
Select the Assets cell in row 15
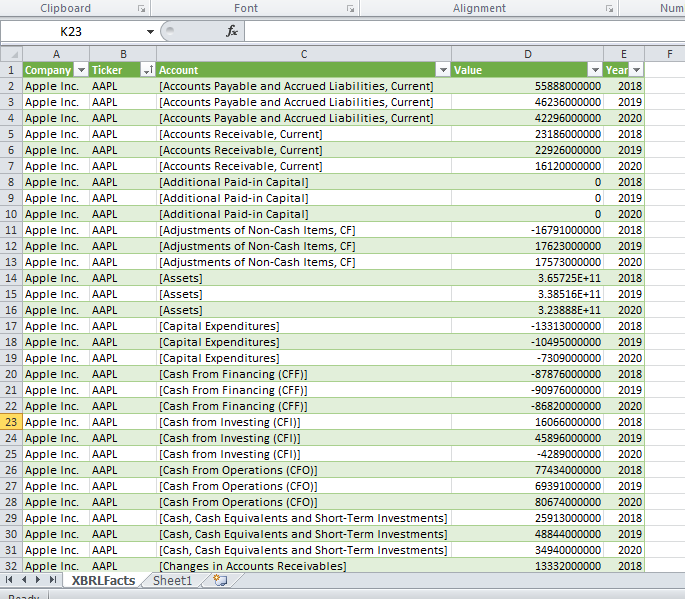(304, 294)
